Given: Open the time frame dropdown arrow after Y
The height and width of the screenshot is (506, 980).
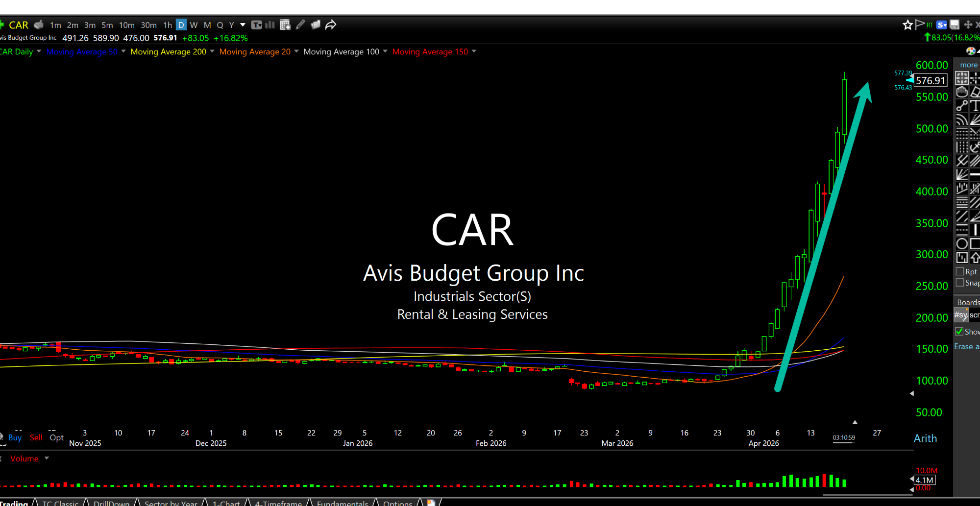Looking at the screenshot, I should tap(243, 25).
